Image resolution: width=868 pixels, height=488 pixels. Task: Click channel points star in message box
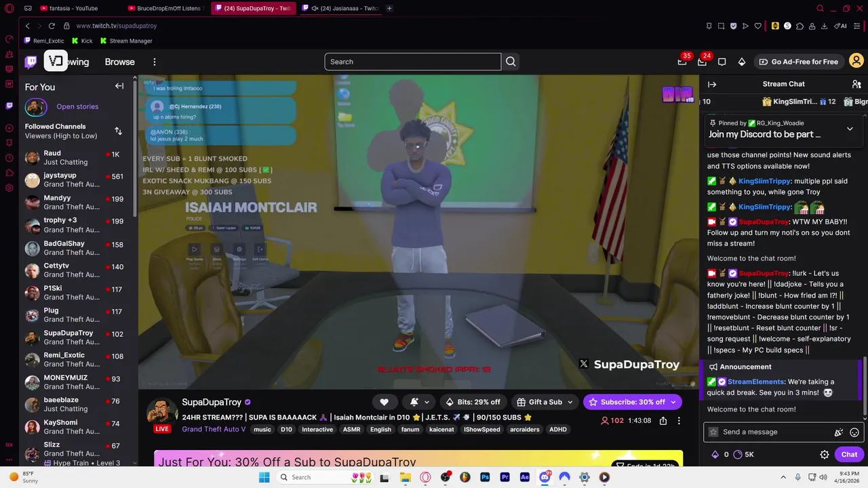[x=713, y=432]
